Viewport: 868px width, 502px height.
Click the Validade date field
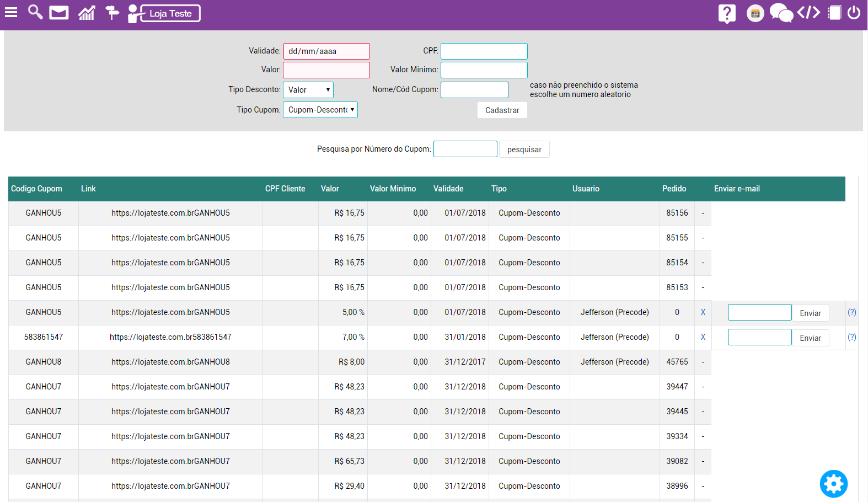pyautogui.click(x=326, y=51)
